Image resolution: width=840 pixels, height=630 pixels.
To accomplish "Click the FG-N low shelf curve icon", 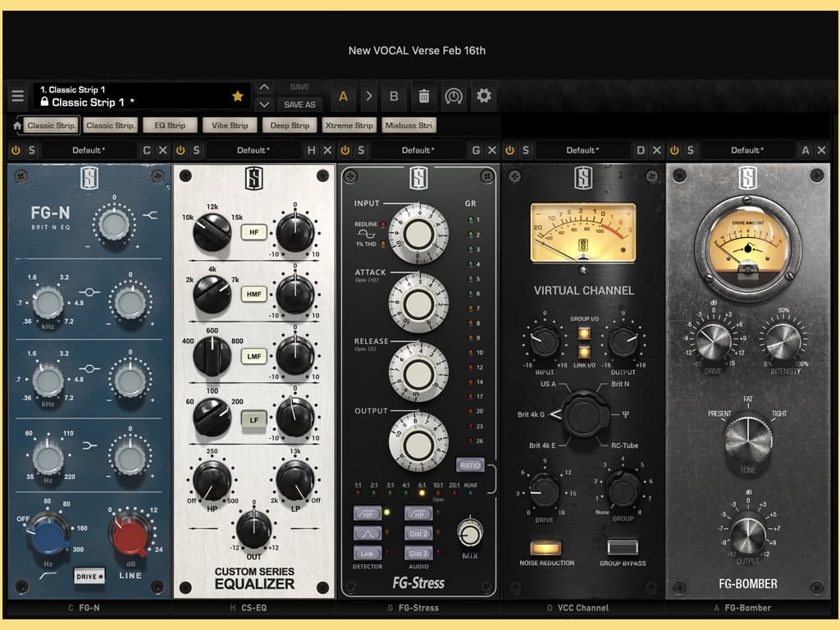I will click(89, 445).
